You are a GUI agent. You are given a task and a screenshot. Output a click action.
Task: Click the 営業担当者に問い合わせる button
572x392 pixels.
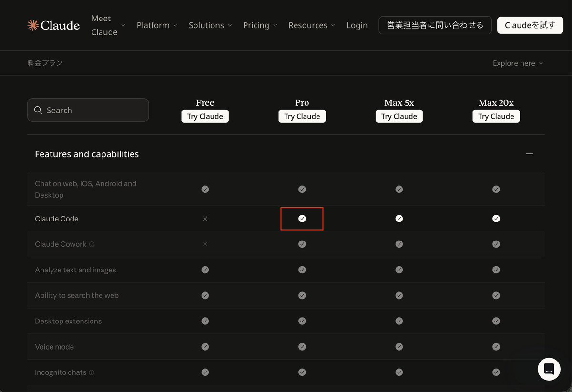coord(435,25)
